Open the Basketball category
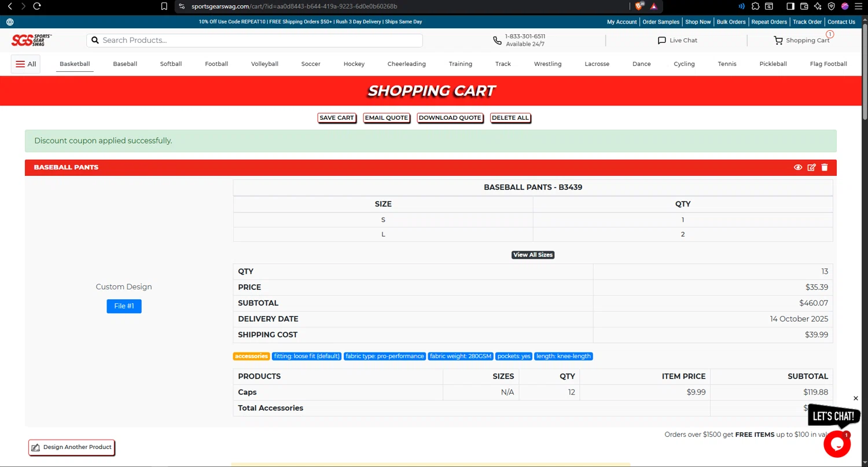The height and width of the screenshot is (467, 868). click(75, 64)
